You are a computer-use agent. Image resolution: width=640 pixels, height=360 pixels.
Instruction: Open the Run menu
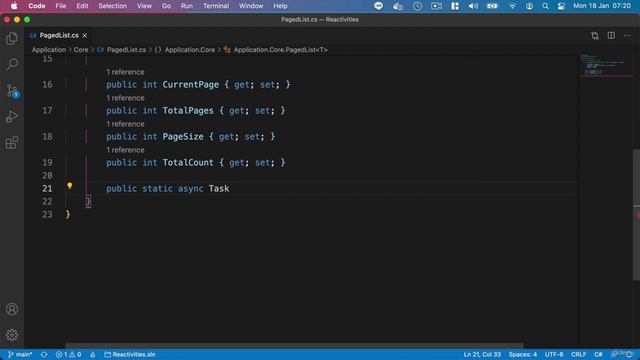coord(187,6)
